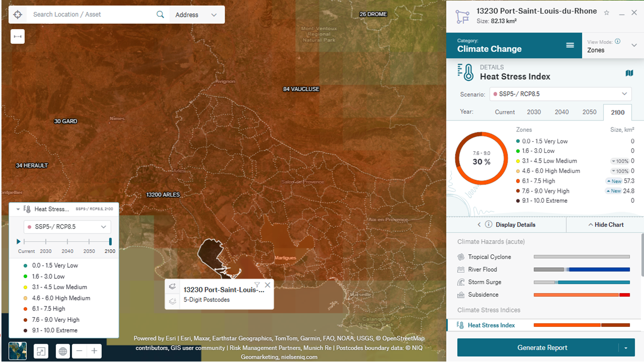
Task: Open the Scenario SSP5-/RCP8.5 dropdown
Action: pyautogui.click(x=560, y=94)
